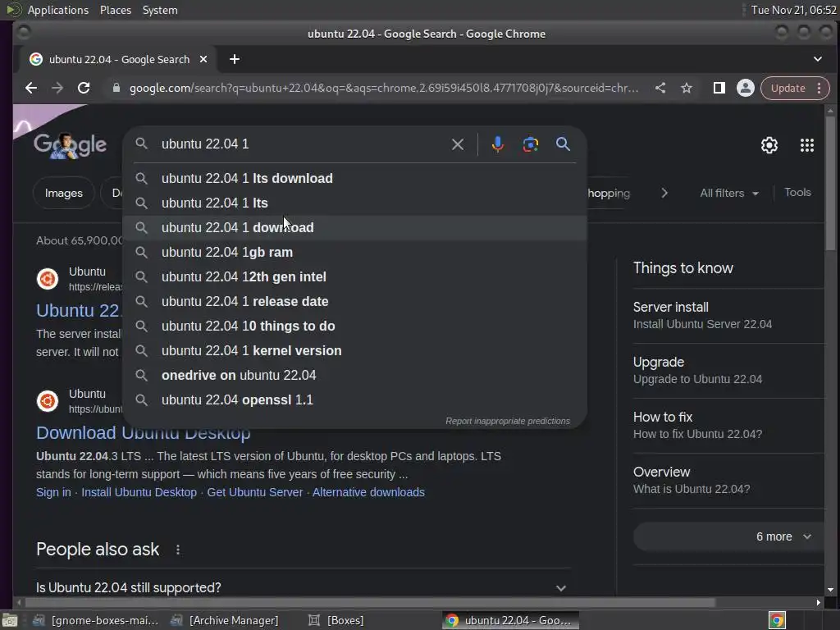840x630 pixels.
Task: Choose suggestion ubuntu 22.04 1 download
Action: (x=354, y=228)
